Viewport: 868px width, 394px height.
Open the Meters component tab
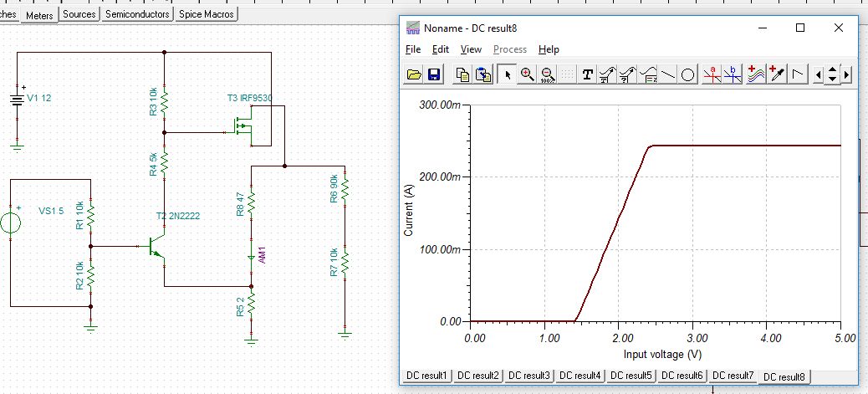(x=39, y=16)
